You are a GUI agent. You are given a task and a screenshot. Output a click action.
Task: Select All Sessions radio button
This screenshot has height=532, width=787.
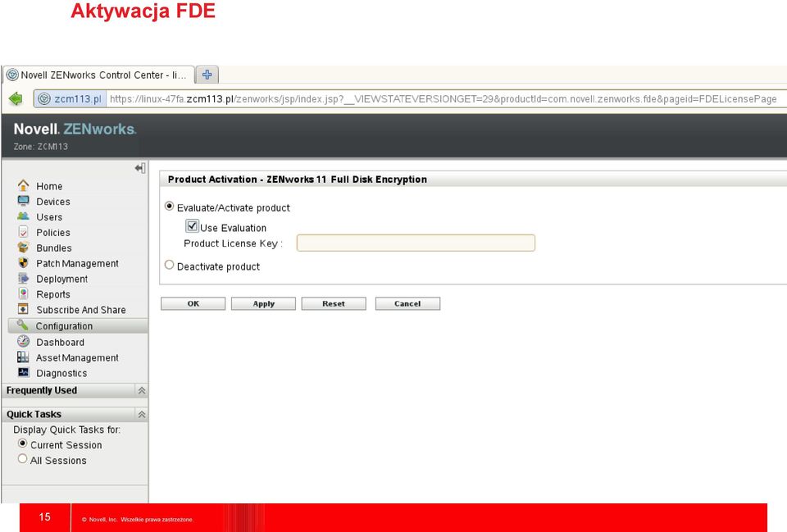(23, 459)
